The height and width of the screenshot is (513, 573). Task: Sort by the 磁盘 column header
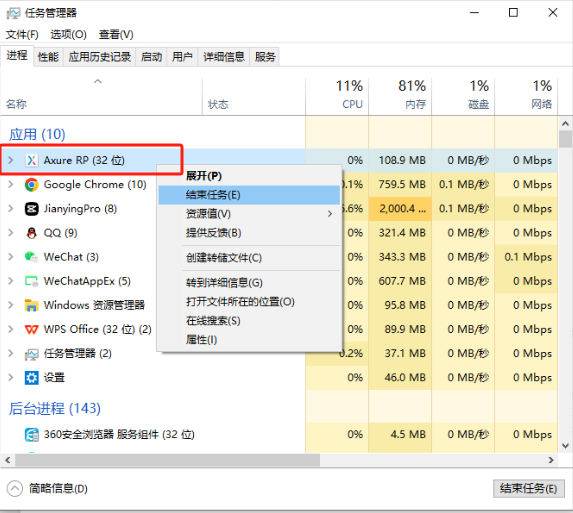pos(463,96)
